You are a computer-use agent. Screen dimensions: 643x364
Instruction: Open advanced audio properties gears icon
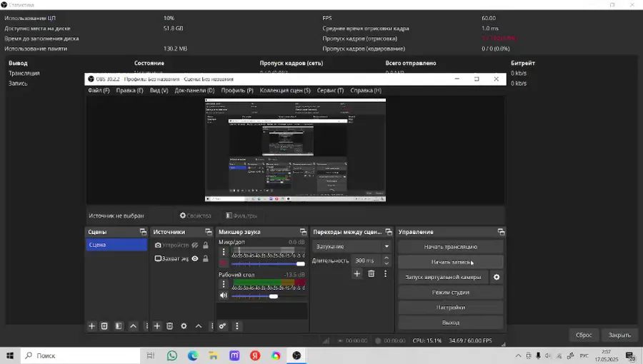click(222, 326)
